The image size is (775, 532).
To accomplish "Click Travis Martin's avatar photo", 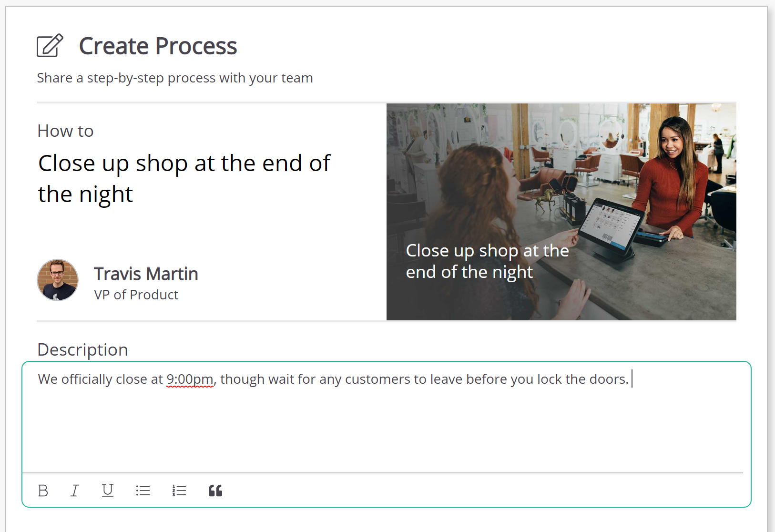I will (x=58, y=280).
